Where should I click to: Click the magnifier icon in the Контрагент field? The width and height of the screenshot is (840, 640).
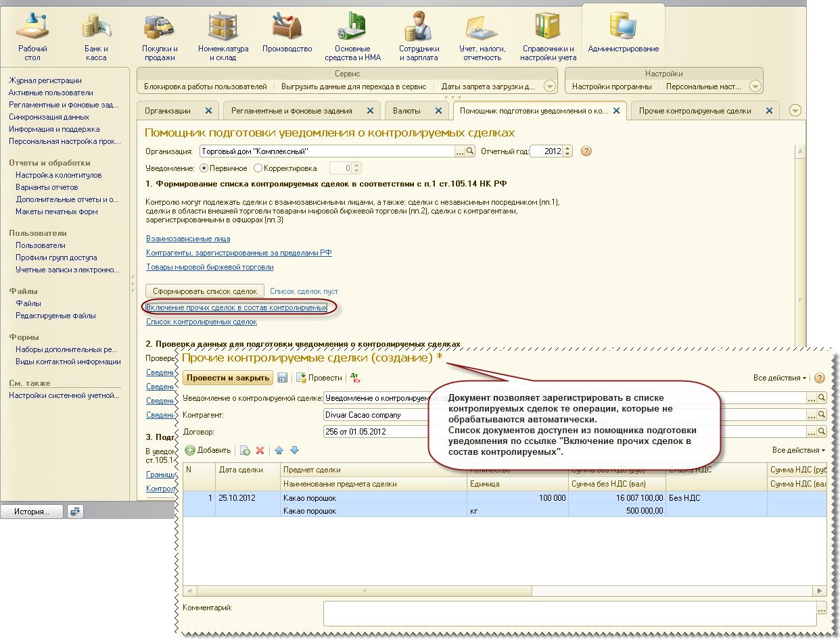(x=822, y=414)
